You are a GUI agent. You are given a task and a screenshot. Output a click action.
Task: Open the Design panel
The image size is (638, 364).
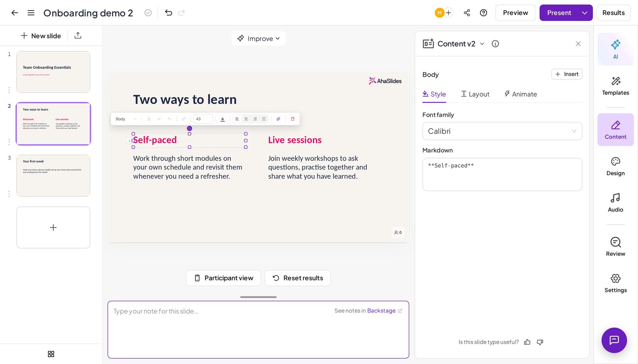pyautogui.click(x=615, y=166)
